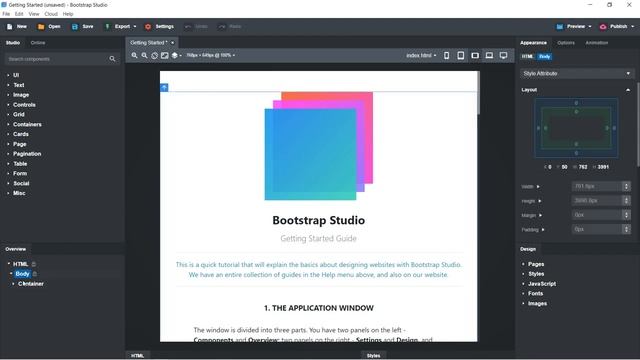Click the Margin value stepper arrows
This screenshot has width=640, height=360.
(x=627, y=215)
